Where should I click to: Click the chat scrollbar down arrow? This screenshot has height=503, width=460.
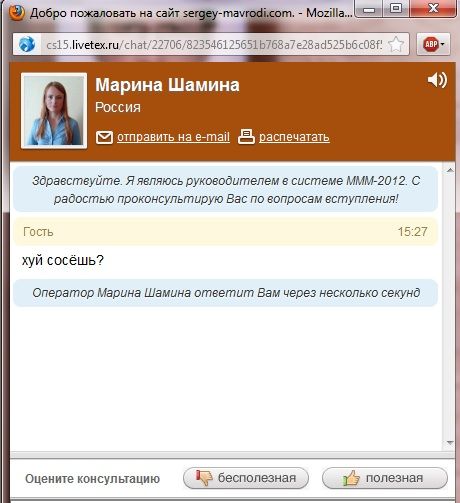click(450, 443)
